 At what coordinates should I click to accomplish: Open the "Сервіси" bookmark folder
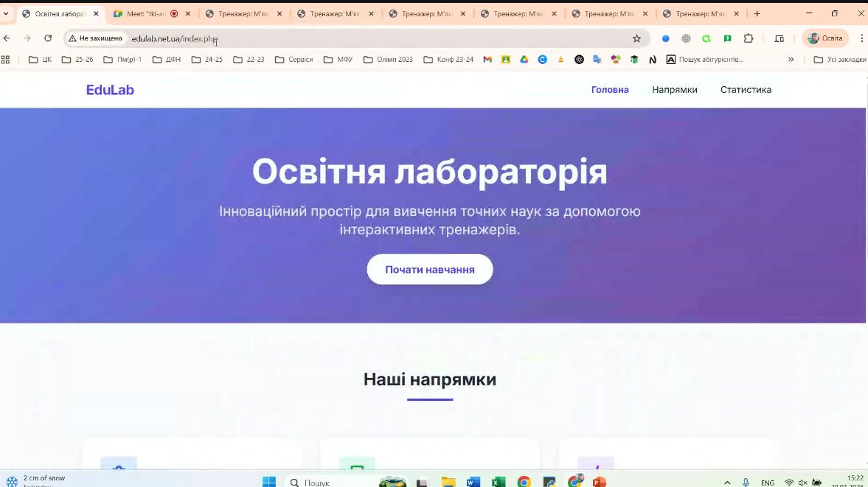pyautogui.click(x=294, y=60)
